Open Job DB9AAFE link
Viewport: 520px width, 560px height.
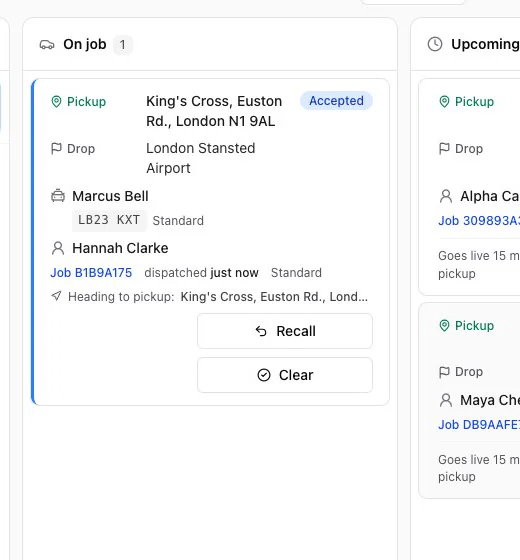(x=479, y=425)
